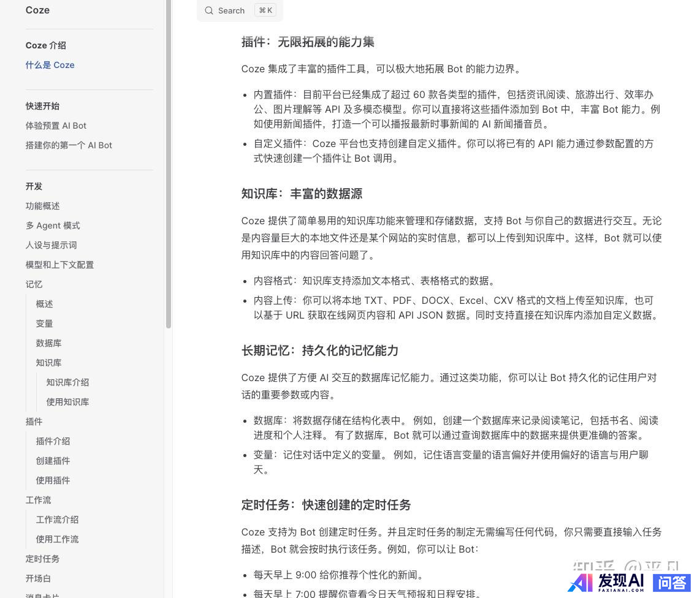Open 知识库介绍 sidebar item

pos(68,382)
